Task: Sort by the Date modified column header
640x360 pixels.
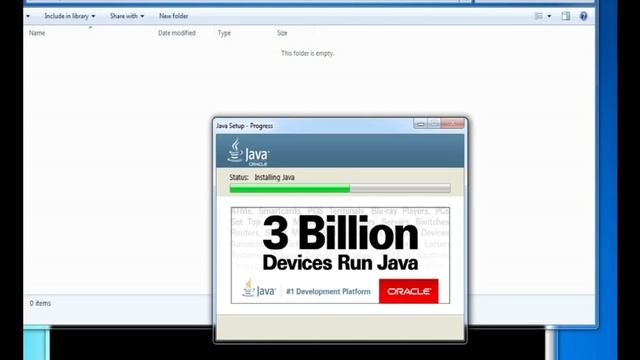Action: [177, 33]
